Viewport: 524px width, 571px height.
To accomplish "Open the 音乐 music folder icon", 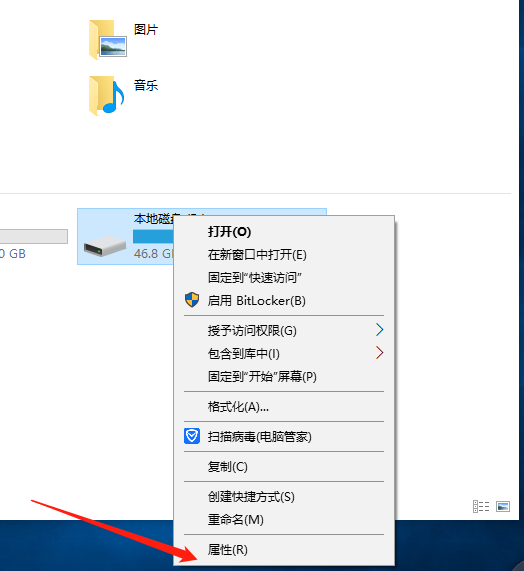I will (107, 95).
